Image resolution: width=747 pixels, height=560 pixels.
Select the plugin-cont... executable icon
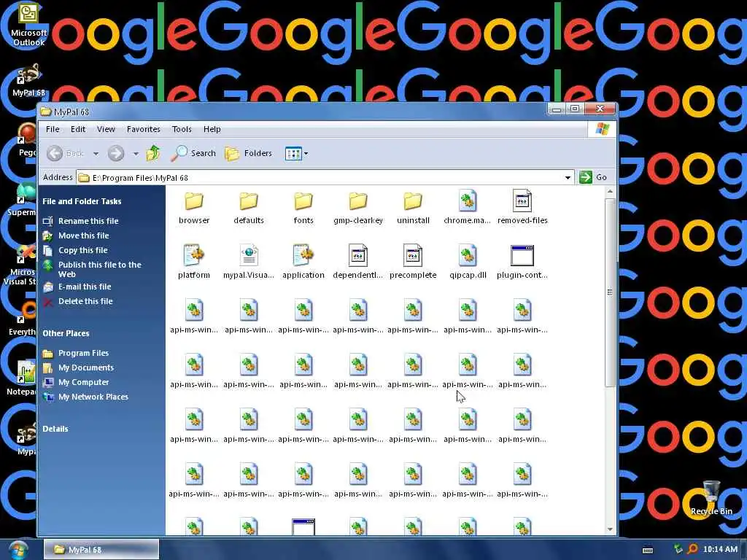pos(522,256)
